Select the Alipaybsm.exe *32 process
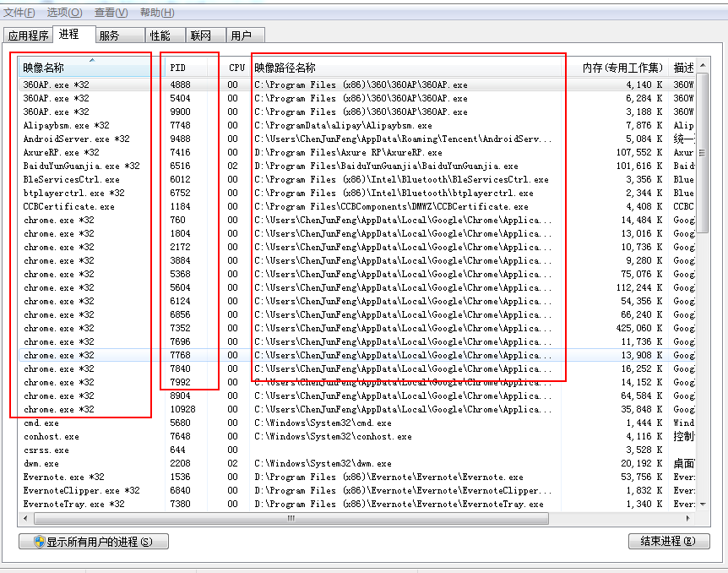 click(x=356, y=125)
